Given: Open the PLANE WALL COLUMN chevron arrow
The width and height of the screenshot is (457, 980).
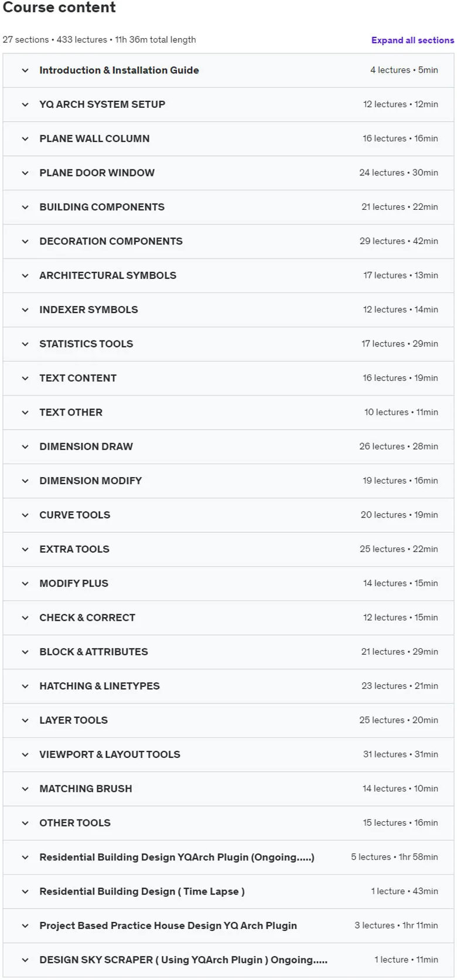Looking at the screenshot, I should click(25, 139).
